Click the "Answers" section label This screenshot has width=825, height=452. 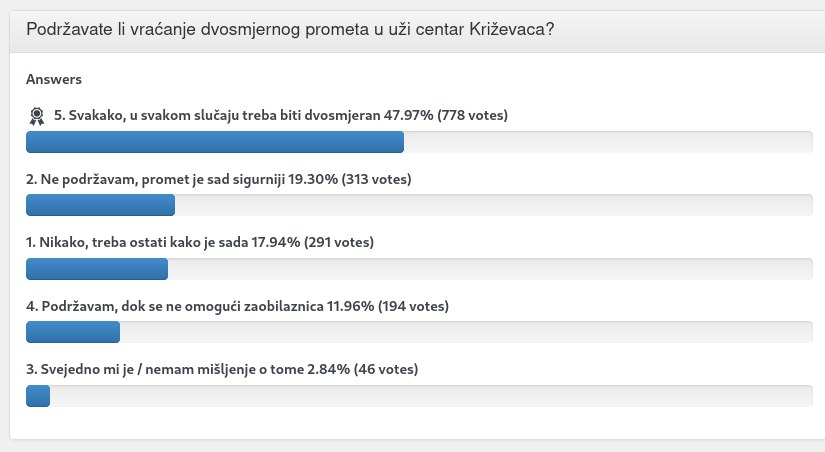pos(54,79)
